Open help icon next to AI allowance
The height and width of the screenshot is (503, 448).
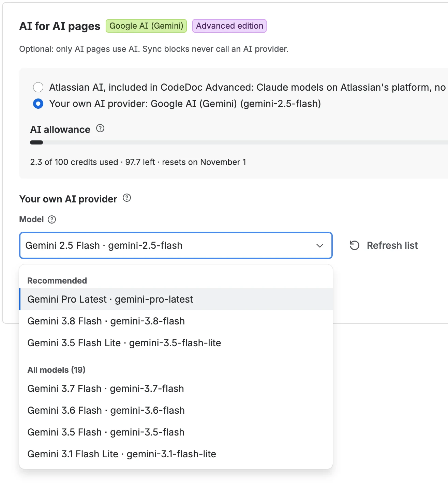pyautogui.click(x=100, y=128)
